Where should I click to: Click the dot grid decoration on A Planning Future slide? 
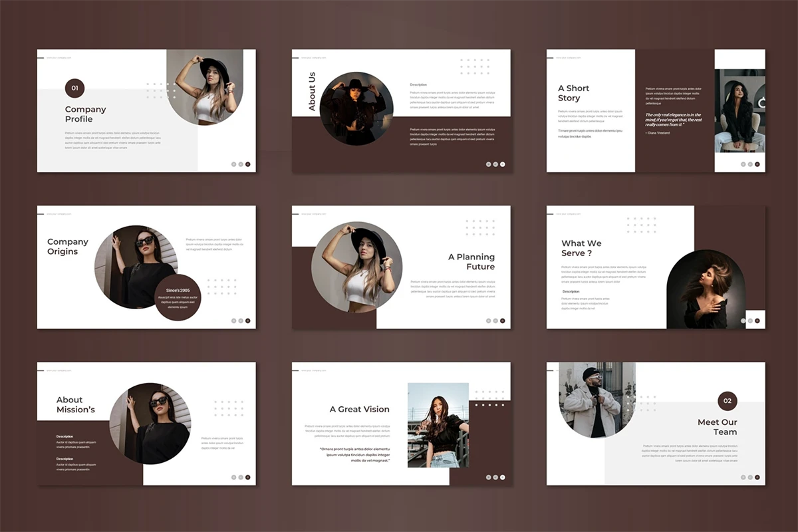click(479, 227)
